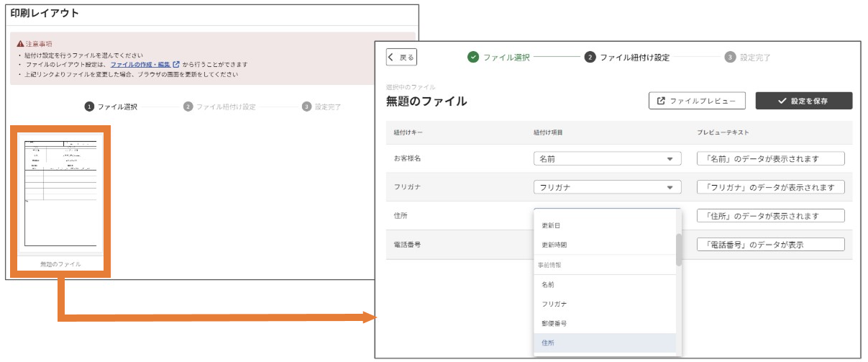
Task: Save settings with 設定を保存 button
Action: 803,101
